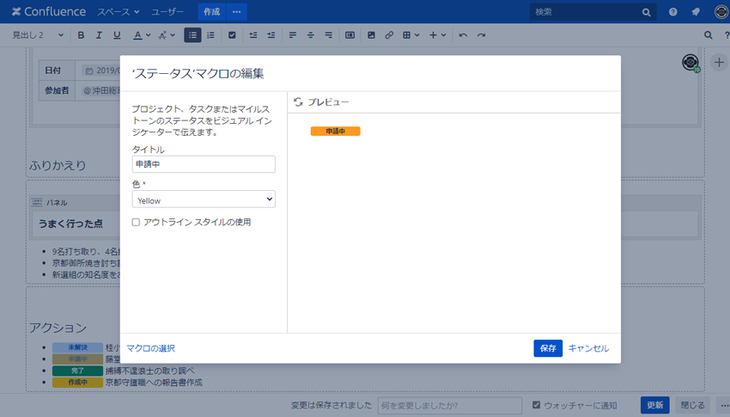Click the 参加者 table cell
This screenshot has height=417, width=730.
click(57, 91)
